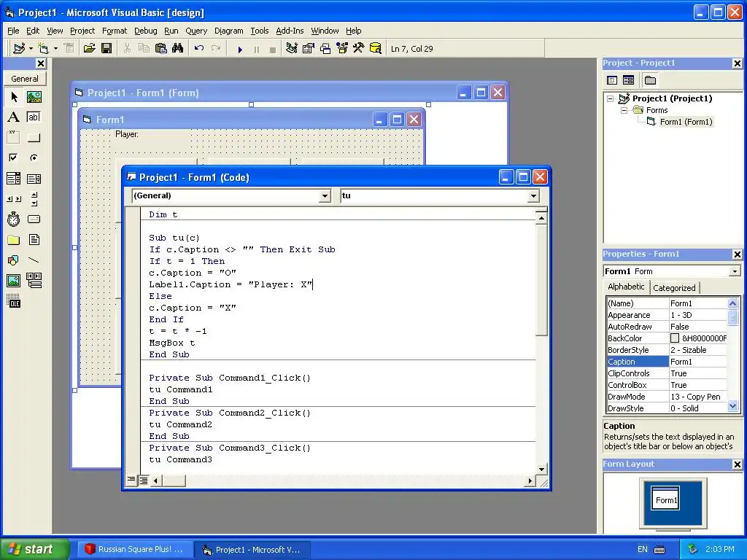Switch to the Alphabetic properties tab
The width and height of the screenshot is (747, 560).
626,287
